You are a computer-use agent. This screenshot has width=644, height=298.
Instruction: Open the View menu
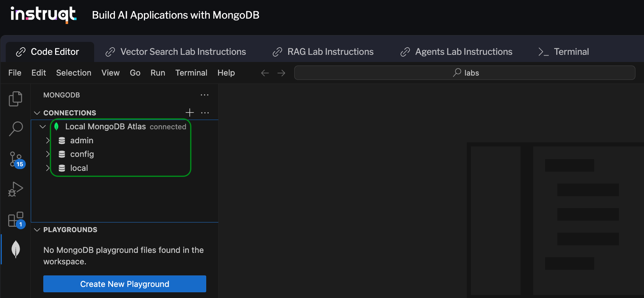pos(111,73)
